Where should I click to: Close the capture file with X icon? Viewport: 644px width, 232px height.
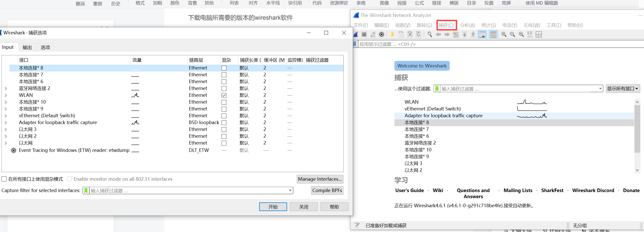pos(410,34)
